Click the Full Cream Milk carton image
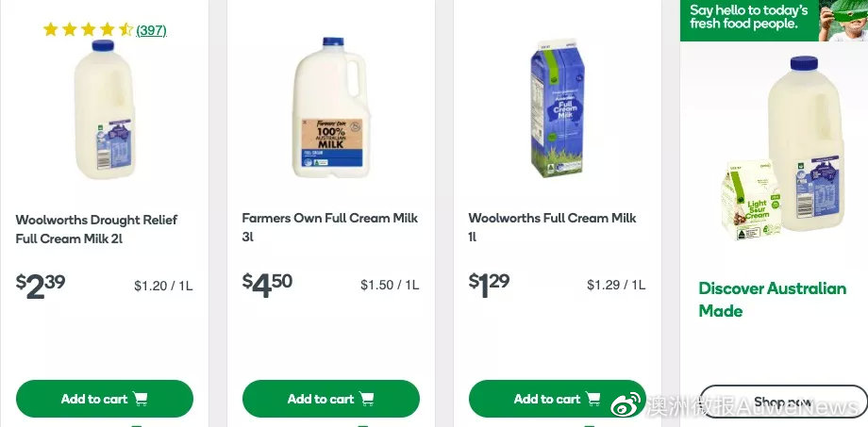This screenshot has width=868, height=427. [x=556, y=107]
